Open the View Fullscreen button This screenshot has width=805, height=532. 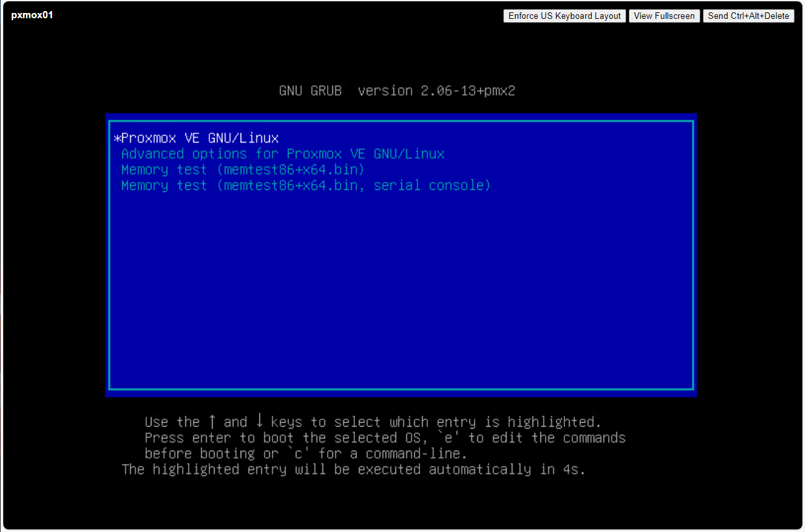pyautogui.click(x=664, y=16)
